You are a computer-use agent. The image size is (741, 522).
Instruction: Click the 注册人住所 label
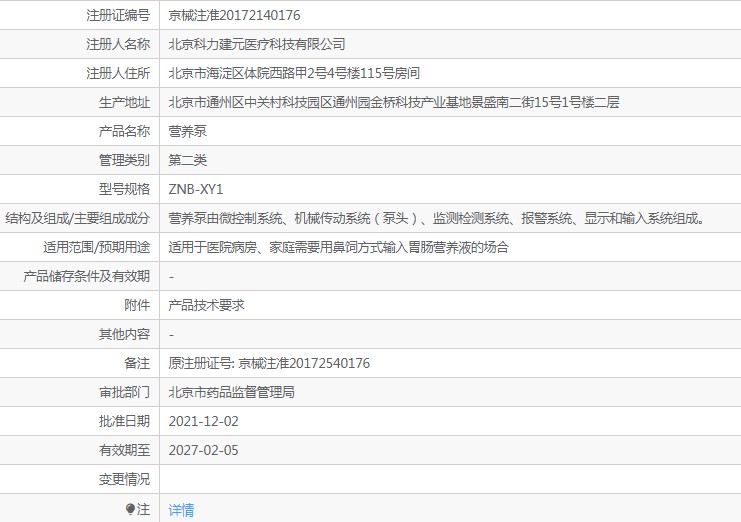click(x=118, y=73)
